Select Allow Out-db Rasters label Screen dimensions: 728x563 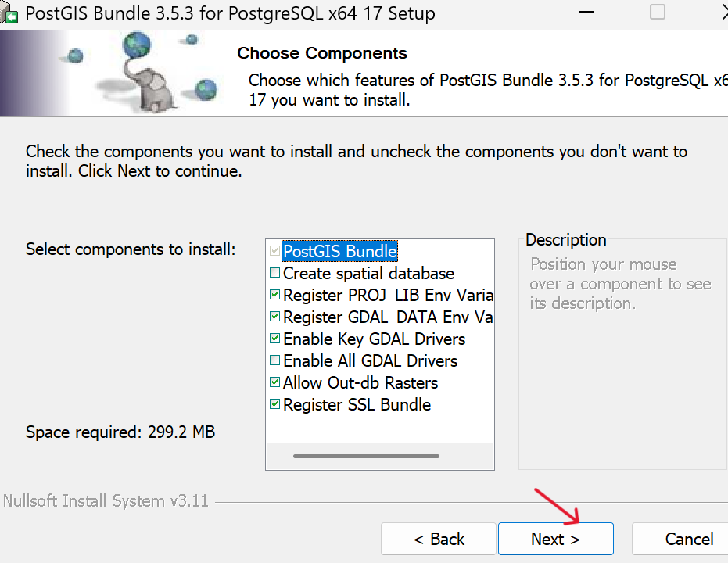(x=360, y=383)
